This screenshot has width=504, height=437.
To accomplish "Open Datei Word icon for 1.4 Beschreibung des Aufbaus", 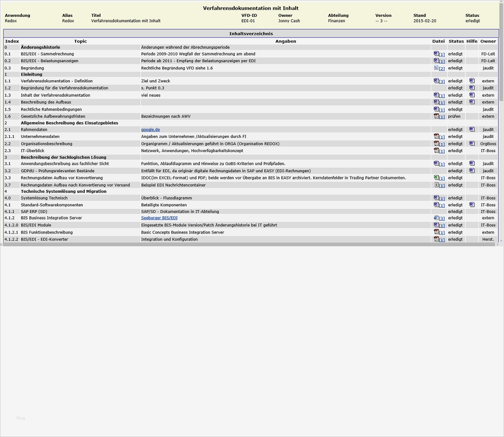I will 436,102.
